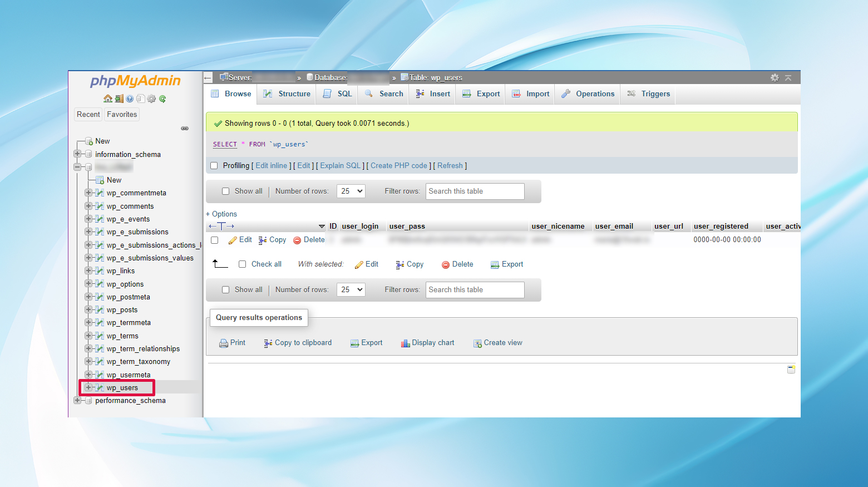
Task: Select the Create view option
Action: (497, 343)
